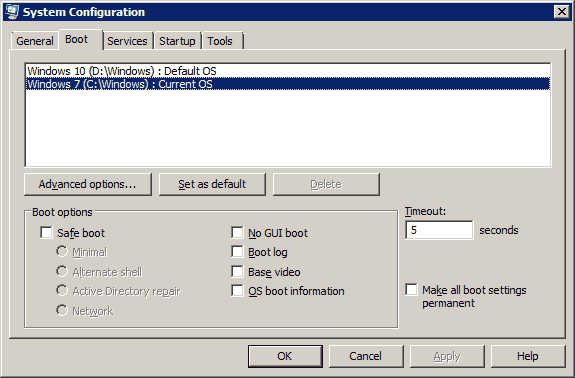The width and height of the screenshot is (575, 378).
Task: Select the Windows 7 (C:\Windows) boot entry
Action: [288, 84]
